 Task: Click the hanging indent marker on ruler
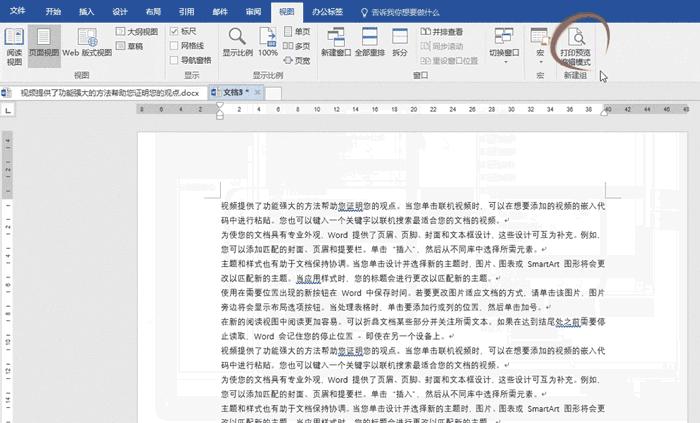(220, 112)
